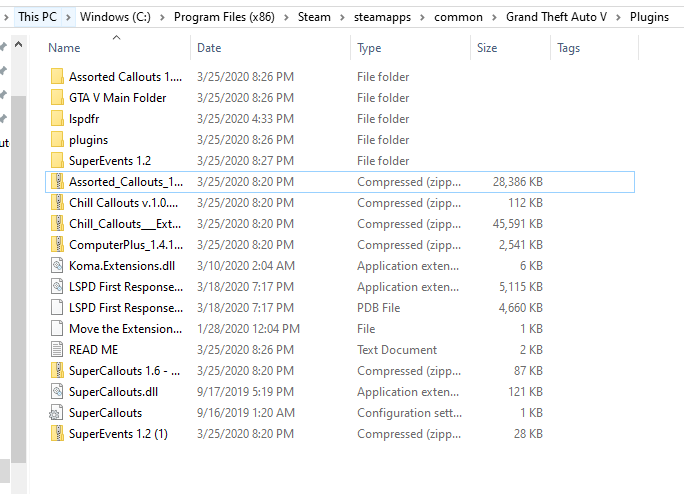Open the GTA V Main Folder icon
This screenshot has height=494, width=684.
57,97
